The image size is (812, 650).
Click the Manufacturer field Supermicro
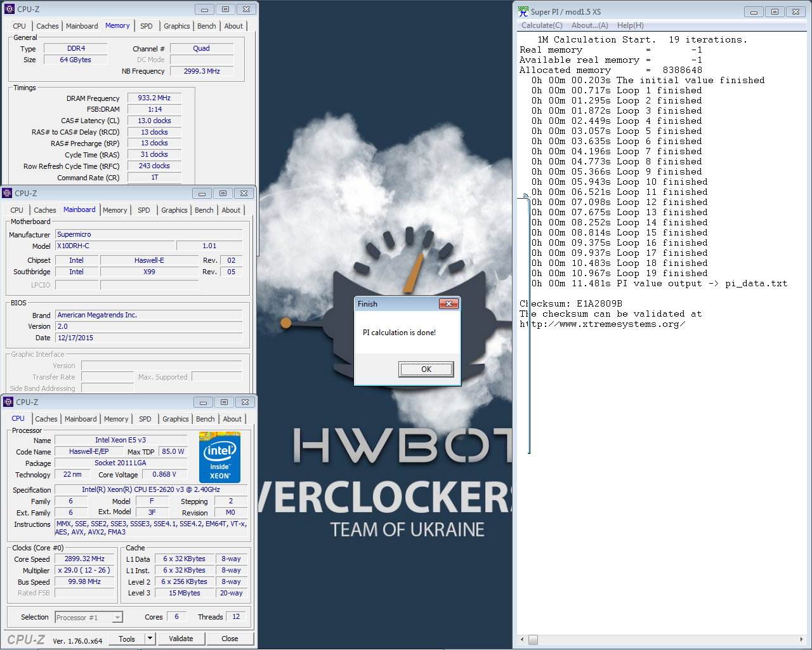149,234
